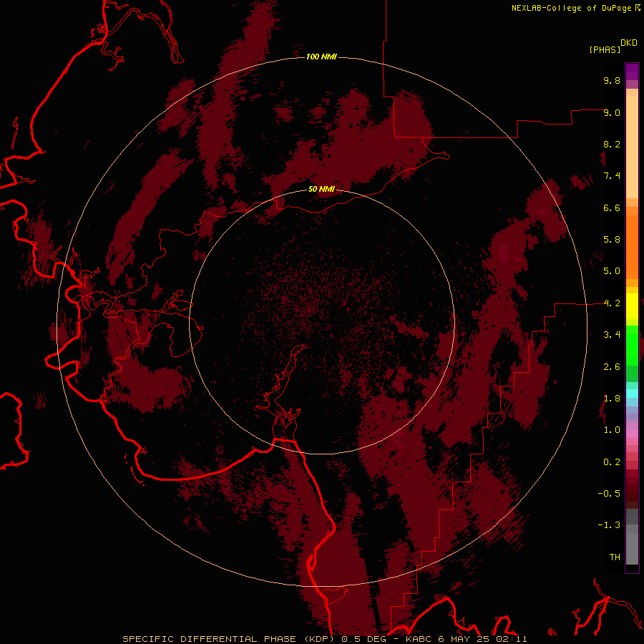Click the 8.2 legend value
644x644 pixels.
pos(612,144)
